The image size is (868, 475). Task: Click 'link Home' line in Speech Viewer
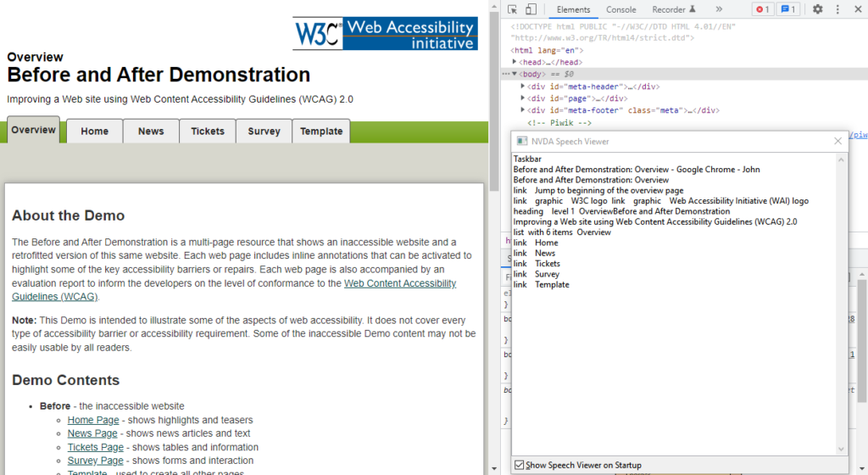tap(536, 243)
